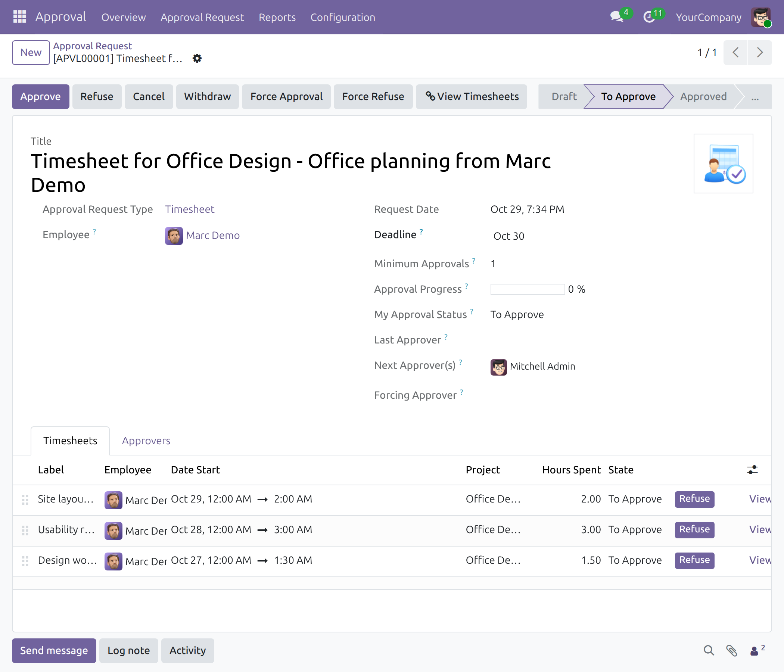Click the attachments paperclip icon
This screenshot has width=784, height=672.
pos(731,650)
